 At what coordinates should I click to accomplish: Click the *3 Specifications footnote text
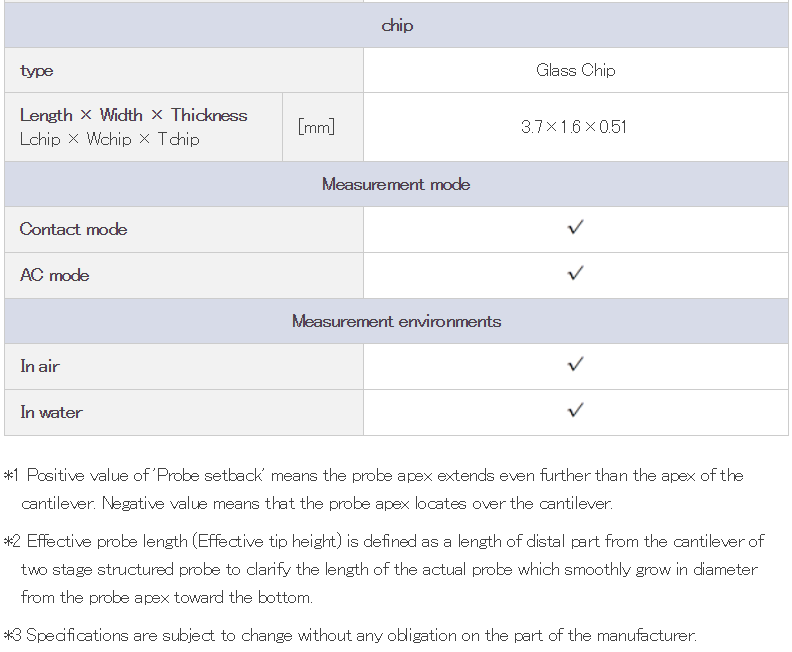point(350,635)
